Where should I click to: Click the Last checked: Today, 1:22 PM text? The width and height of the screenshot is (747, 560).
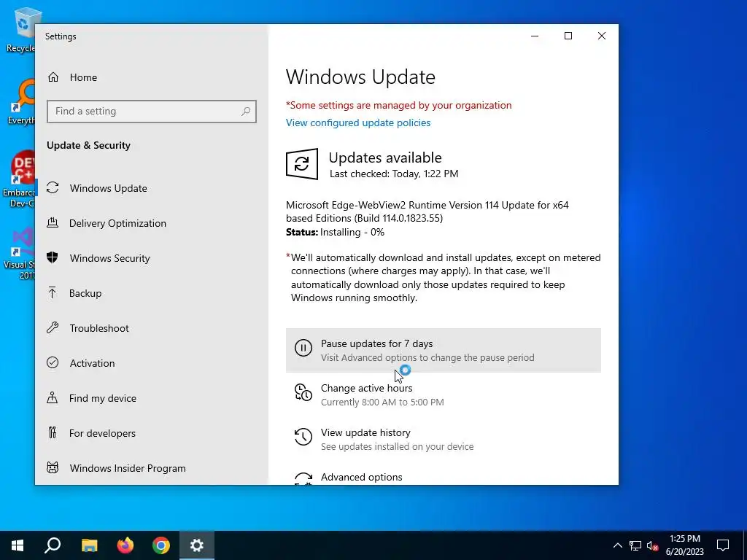click(x=394, y=174)
